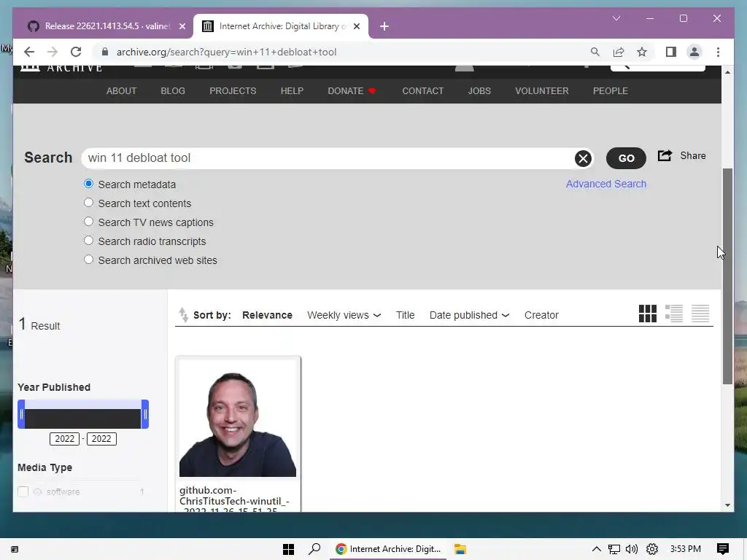Open the PEOPLE page

coord(611,91)
